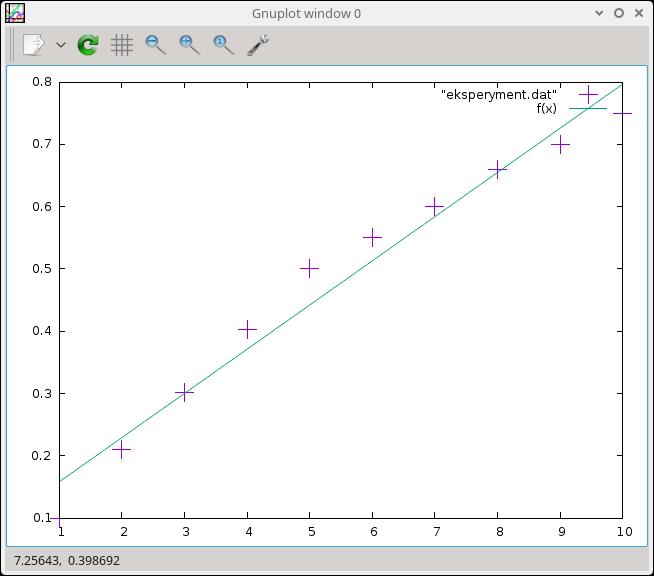The width and height of the screenshot is (654, 576).
Task: Click the "eksperyment.dat" legend entry
Action: [x=499, y=95]
